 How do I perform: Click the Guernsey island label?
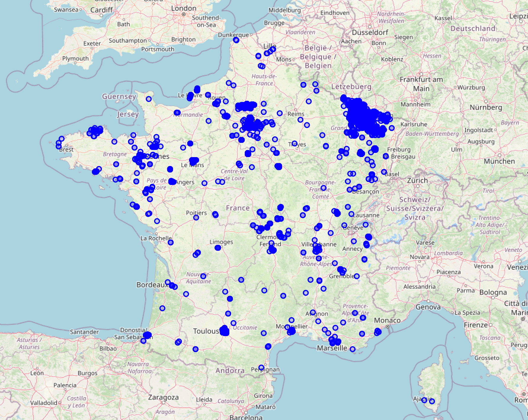[119, 97]
